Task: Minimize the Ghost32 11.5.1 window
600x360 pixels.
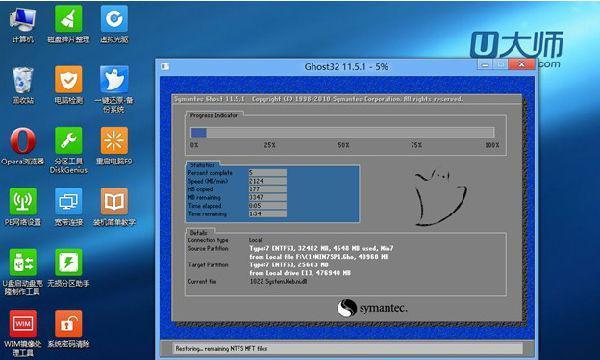Action: 485,65
